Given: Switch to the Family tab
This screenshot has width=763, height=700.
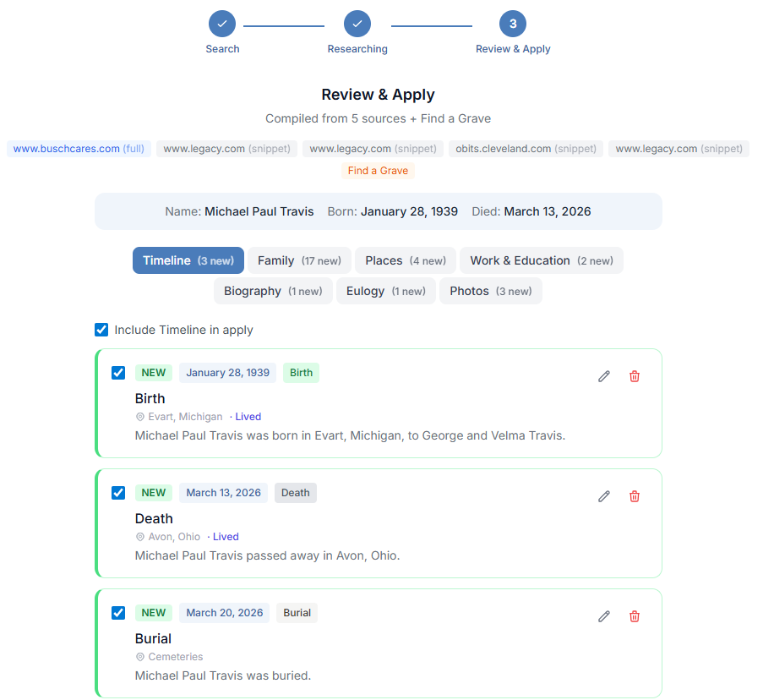Looking at the screenshot, I should click(x=299, y=260).
